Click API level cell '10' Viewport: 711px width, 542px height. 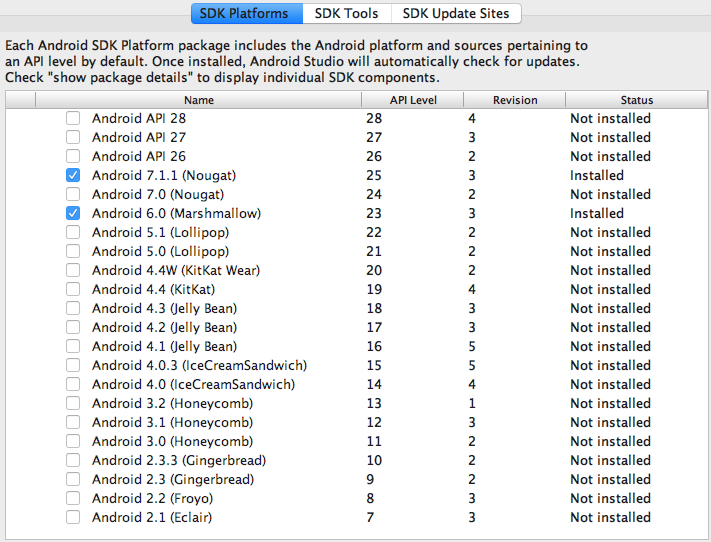(x=374, y=460)
